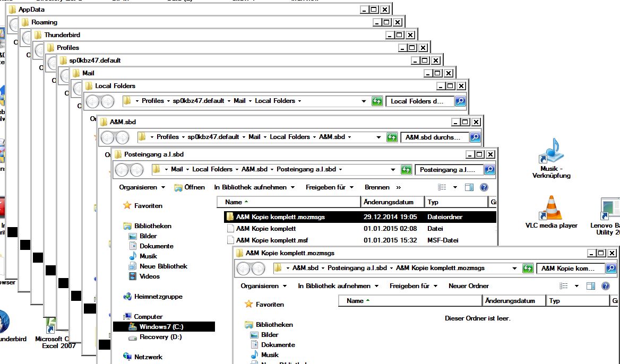Open the Organisieren dropdown in Posteingang window

tap(142, 187)
